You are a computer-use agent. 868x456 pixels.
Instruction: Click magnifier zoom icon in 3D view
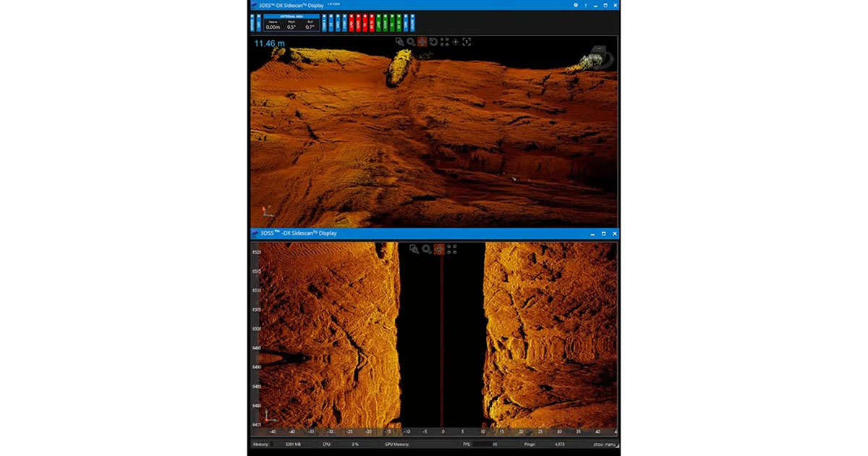tap(411, 42)
